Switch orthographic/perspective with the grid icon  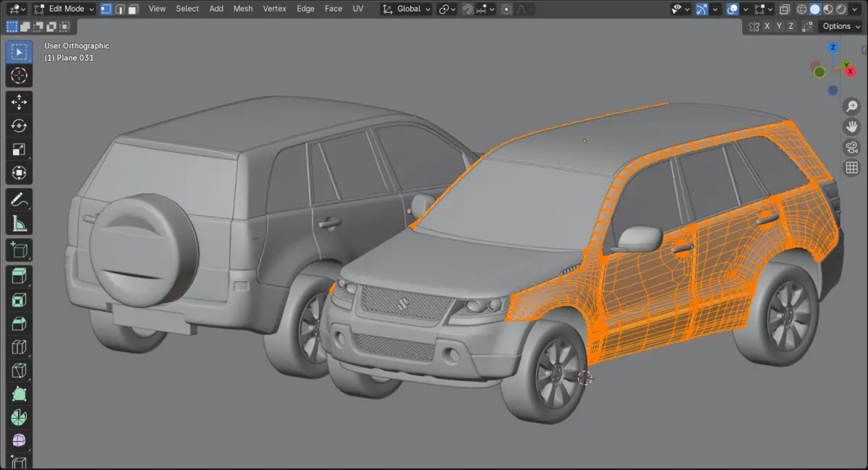click(851, 168)
